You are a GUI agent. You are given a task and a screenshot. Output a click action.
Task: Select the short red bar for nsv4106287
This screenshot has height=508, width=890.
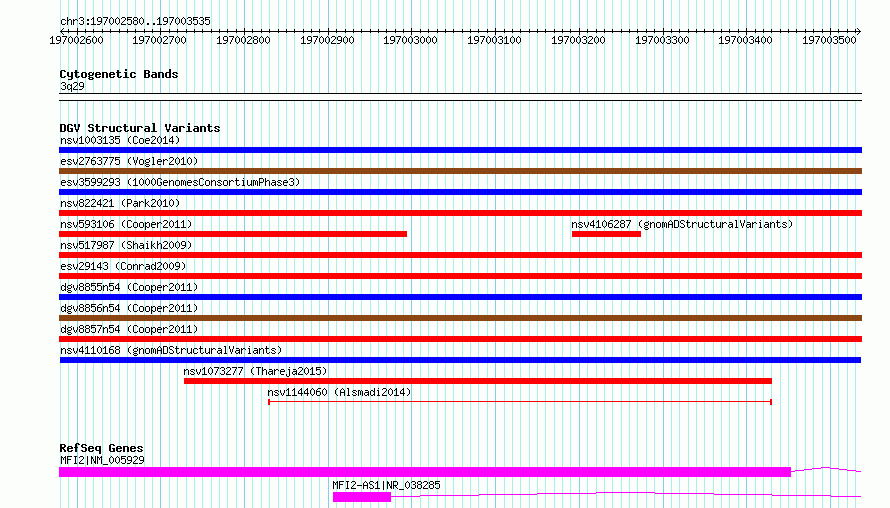pos(606,234)
